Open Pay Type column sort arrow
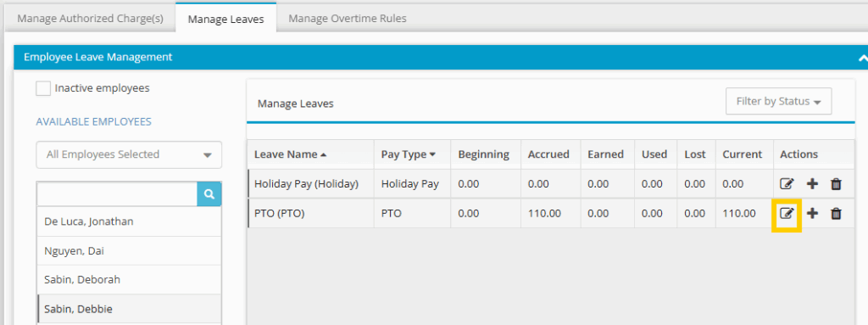Screen dimensions: 868x325 click(432, 154)
